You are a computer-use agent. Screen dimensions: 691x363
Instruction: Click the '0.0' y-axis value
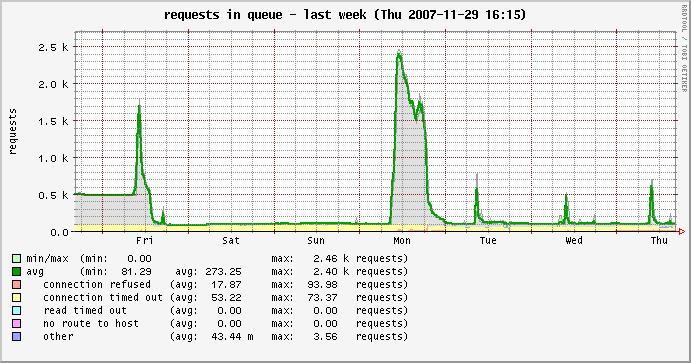[59, 232]
